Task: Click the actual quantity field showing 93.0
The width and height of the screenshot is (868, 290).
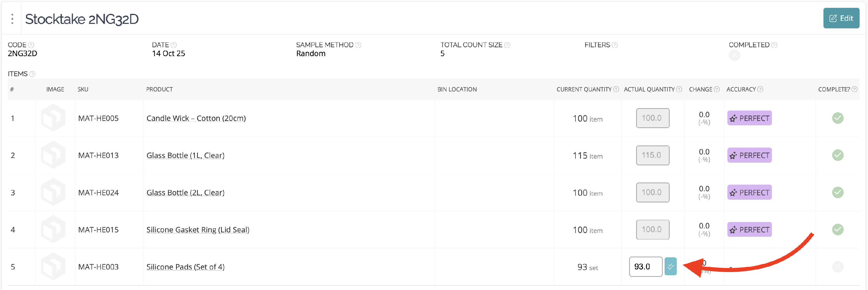Action: tap(646, 266)
